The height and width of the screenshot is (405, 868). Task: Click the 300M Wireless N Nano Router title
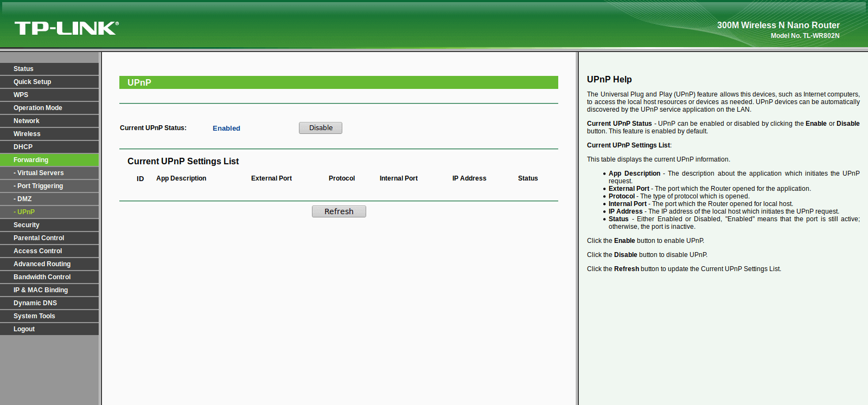click(778, 25)
